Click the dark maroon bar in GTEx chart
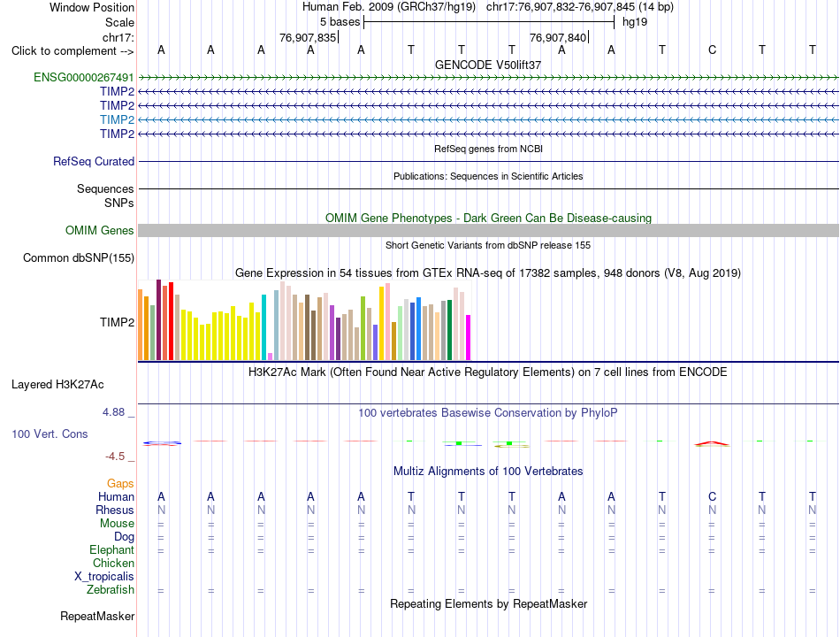The image size is (840, 637). coord(158,319)
